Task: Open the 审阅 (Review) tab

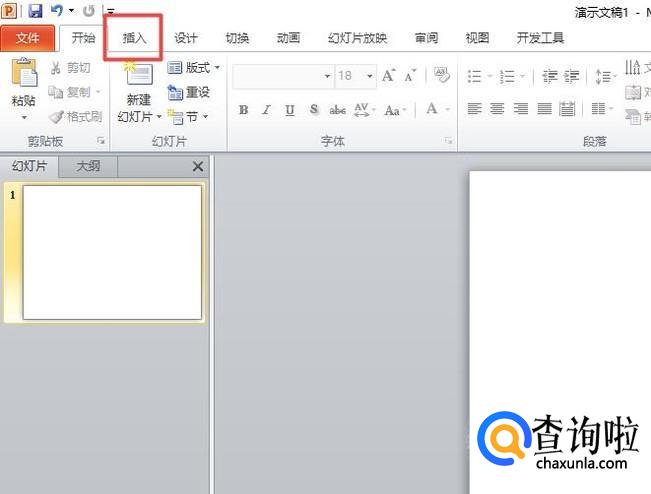Action: tap(426, 38)
